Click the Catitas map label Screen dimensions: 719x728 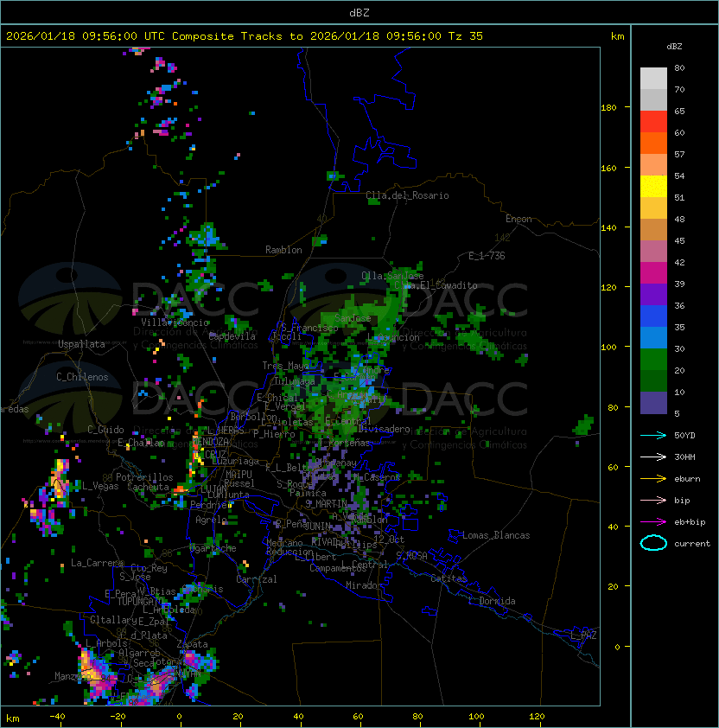[x=449, y=578]
